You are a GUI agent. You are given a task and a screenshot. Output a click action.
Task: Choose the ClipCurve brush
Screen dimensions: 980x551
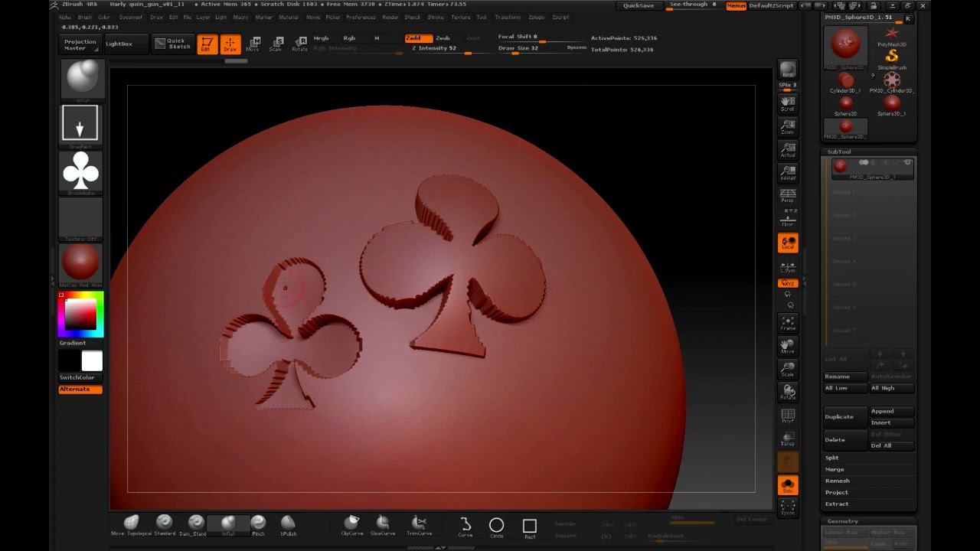pyautogui.click(x=351, y=524)
